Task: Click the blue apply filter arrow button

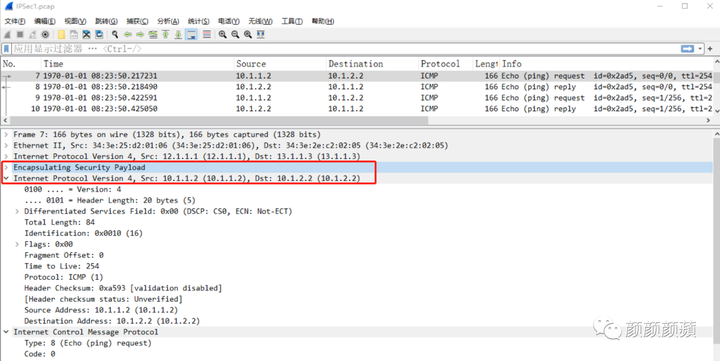Action: 687,49
